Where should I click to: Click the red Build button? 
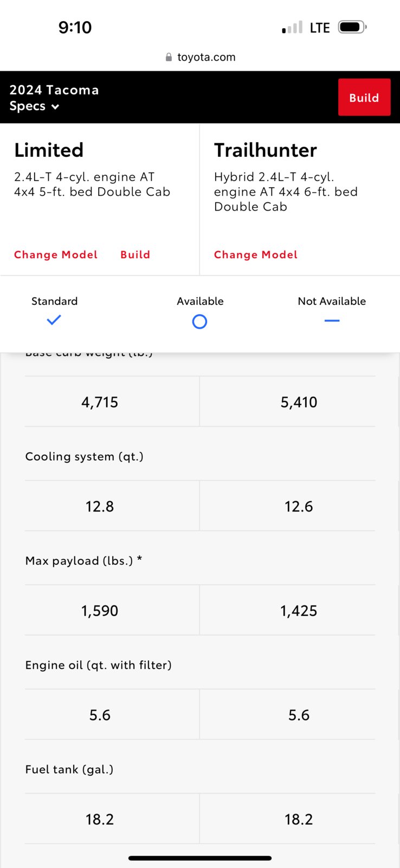point(364,97)
